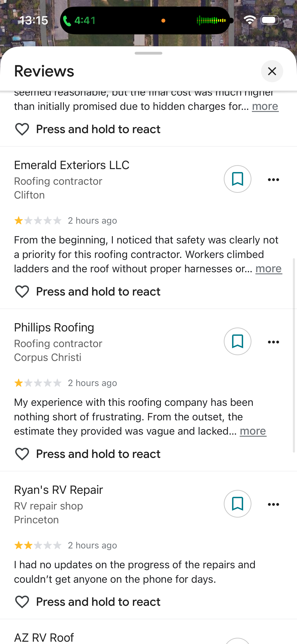Image resolution: width=297 pixels, height=644 pixels.
Task: Tap heart icon under Emerald Exteriors review
Action: (x=22, y=292)
